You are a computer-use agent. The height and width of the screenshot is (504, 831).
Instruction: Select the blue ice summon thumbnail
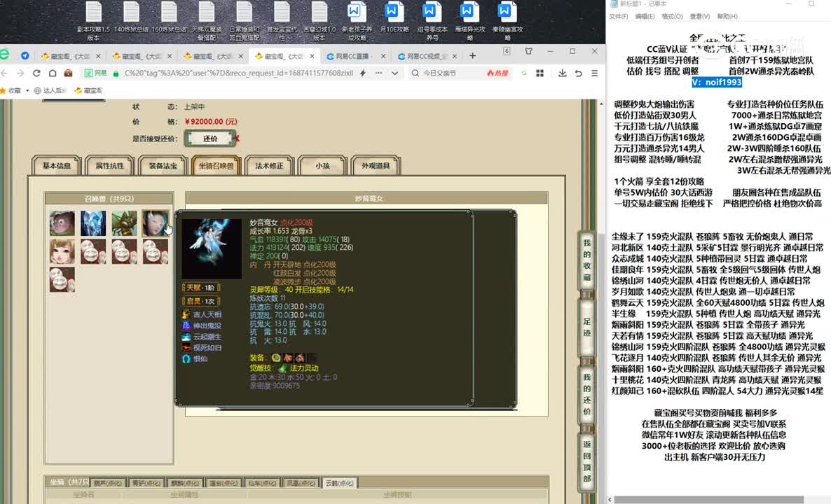93,223
